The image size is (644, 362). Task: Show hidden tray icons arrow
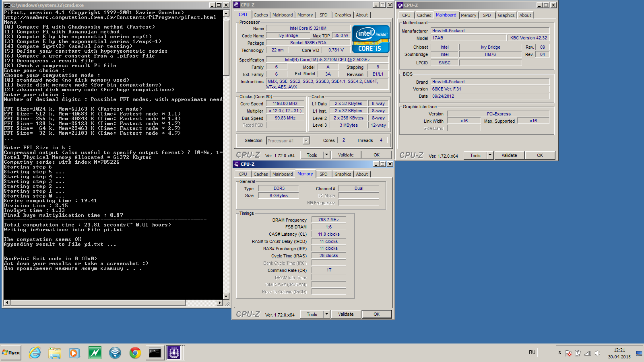[x=559, y=353]
